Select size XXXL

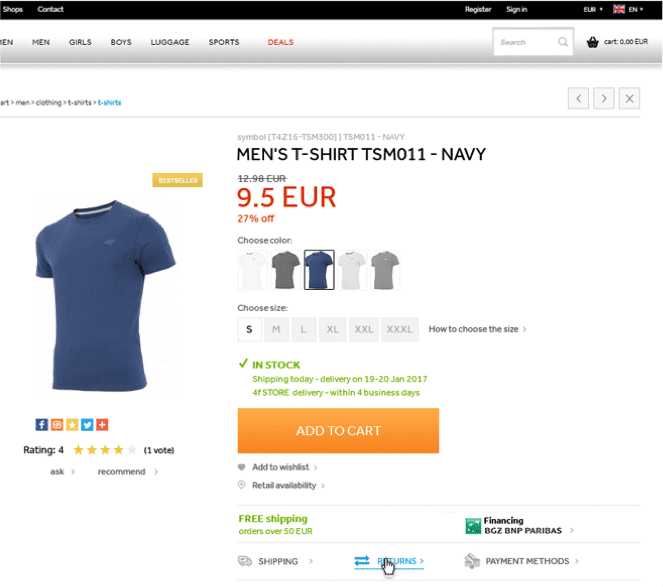(x=400, y=329)
